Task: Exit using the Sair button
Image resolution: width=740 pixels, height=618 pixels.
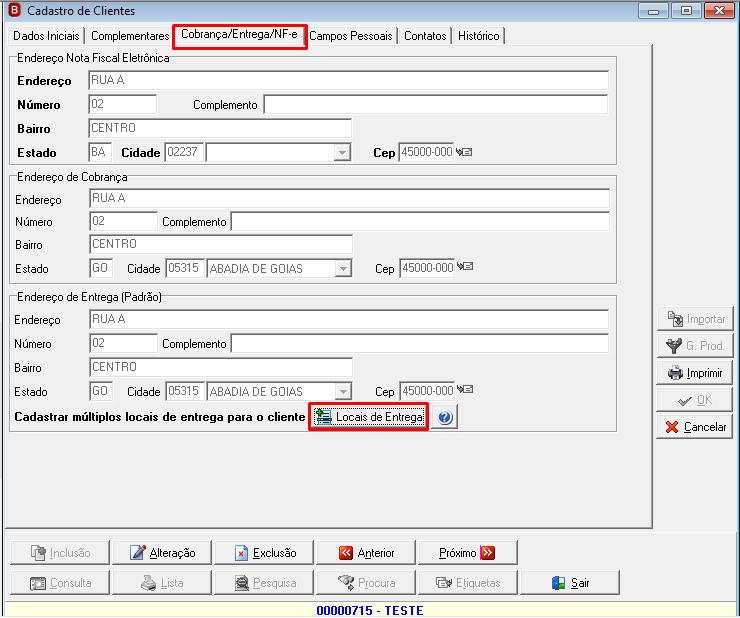Action: click(x=570, y=583)
